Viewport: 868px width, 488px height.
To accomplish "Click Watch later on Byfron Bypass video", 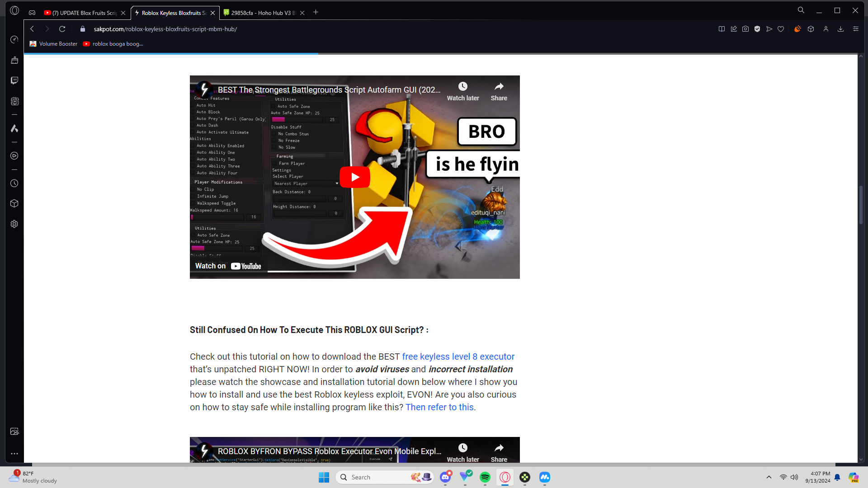I will [x=463, y=452].
